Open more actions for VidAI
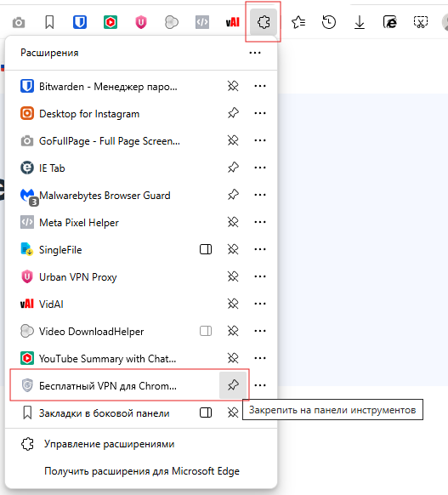 [260, 304]
